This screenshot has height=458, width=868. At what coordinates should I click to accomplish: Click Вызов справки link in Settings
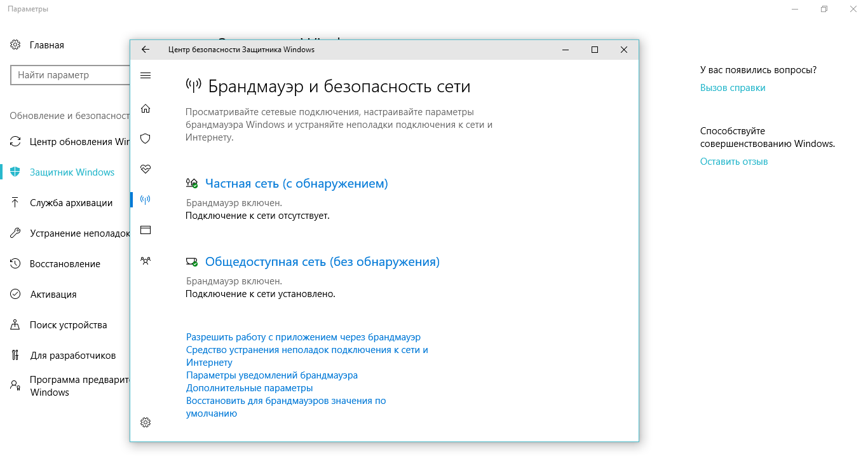(x=733, y=88)
